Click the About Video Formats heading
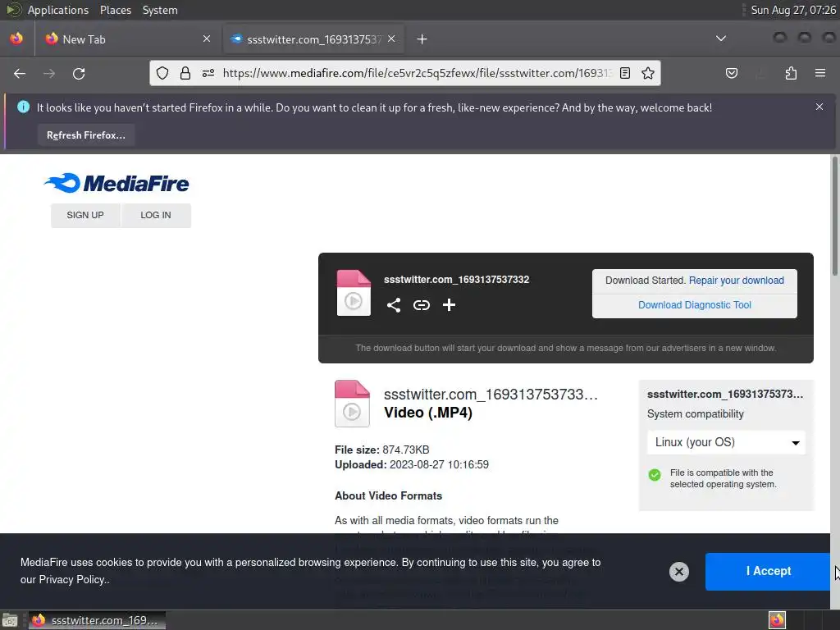The image size is (840, 630). tap(388, 496)
